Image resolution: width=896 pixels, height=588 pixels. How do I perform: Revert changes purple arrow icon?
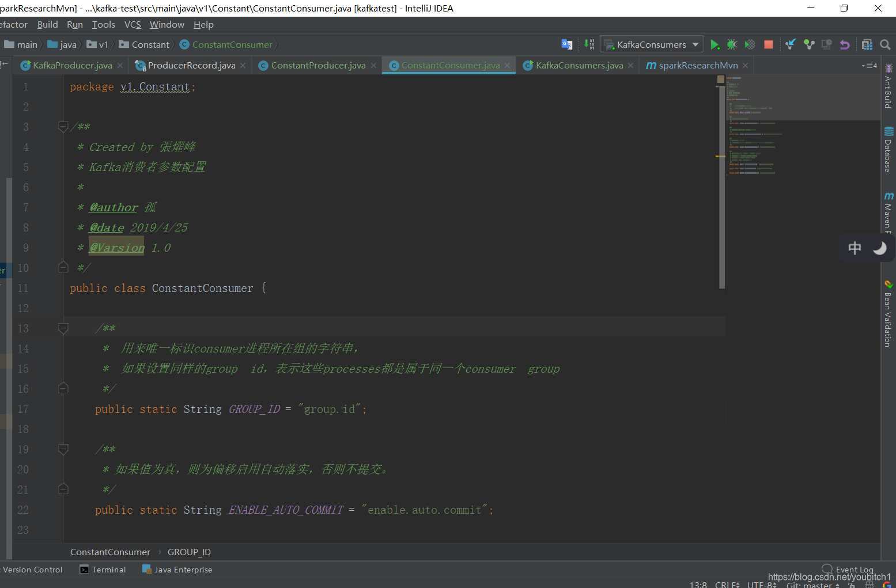(x=845, y=44)
